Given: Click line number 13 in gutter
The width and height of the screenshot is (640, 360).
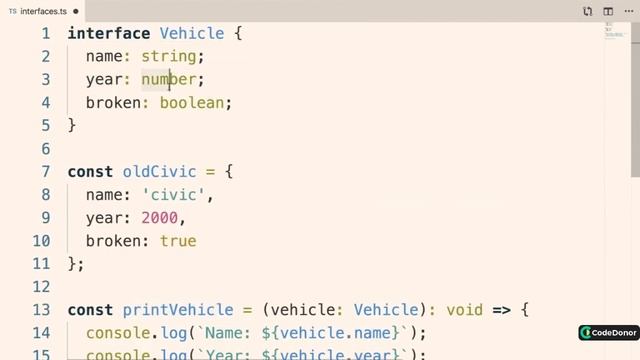Looking at the screenshot, I should click(x=41, y=310).
